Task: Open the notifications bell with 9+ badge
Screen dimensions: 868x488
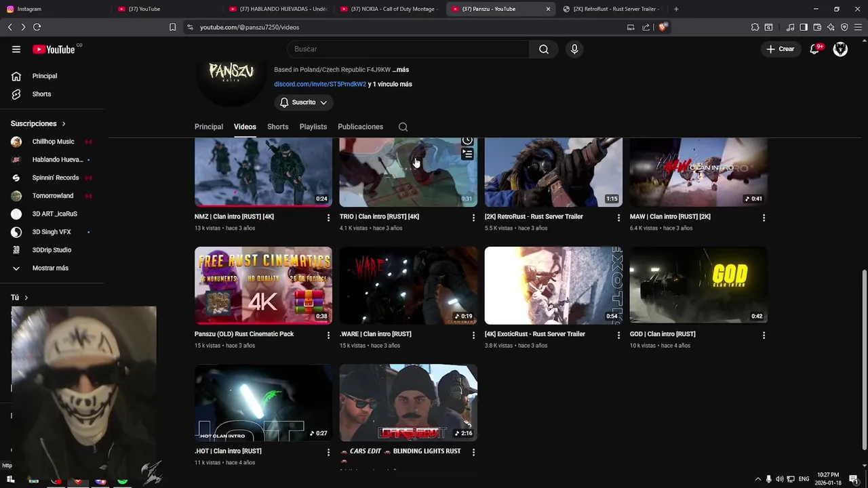Action: click(x=814, y=49)
